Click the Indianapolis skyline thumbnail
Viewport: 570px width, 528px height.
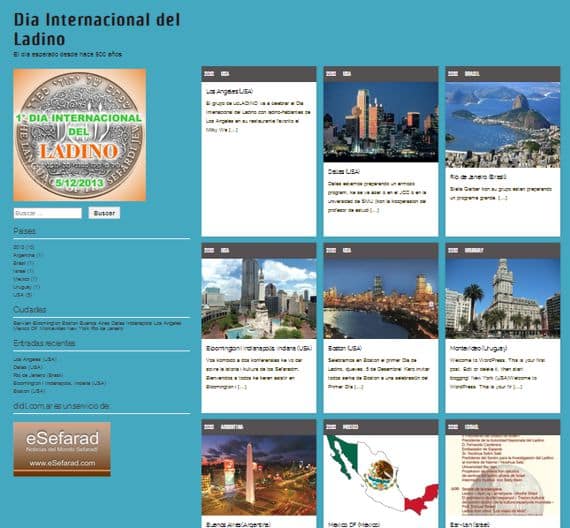tap(259, 299)
